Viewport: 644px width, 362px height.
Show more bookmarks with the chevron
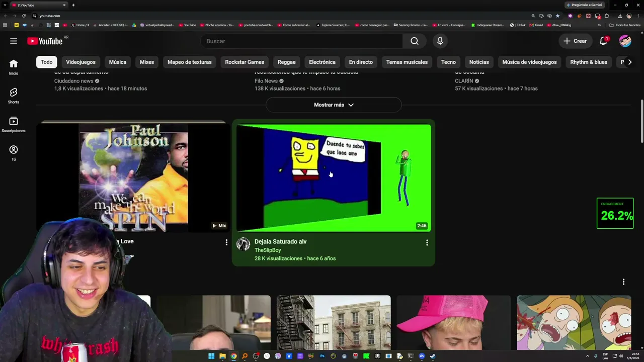pyautogui.click(x=599, y=25)
